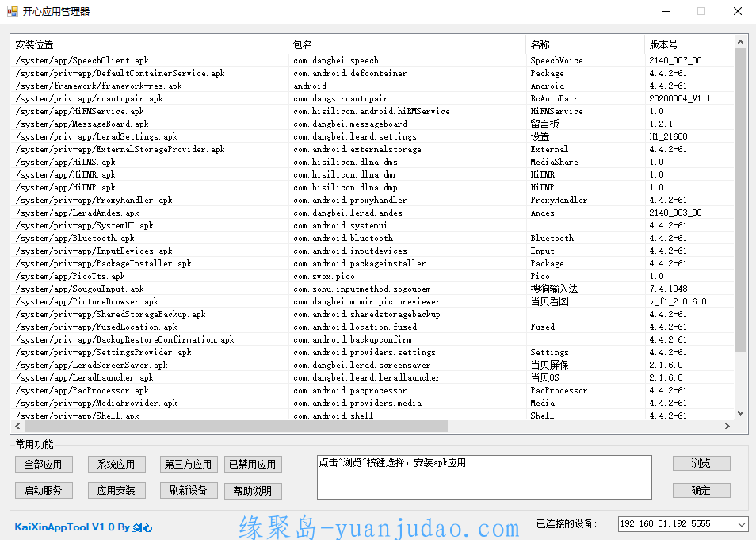756x540 pixels.
Task: Click the apk path text box
Action: point(484,477)
